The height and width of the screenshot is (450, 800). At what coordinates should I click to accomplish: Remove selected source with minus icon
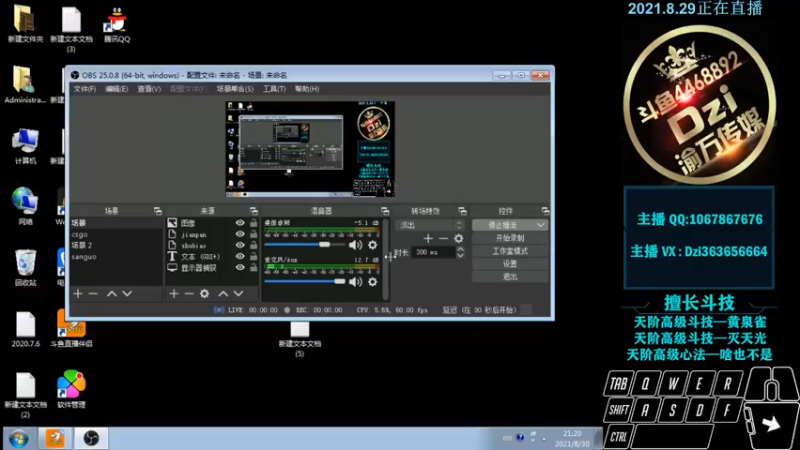tap(189, 293)
